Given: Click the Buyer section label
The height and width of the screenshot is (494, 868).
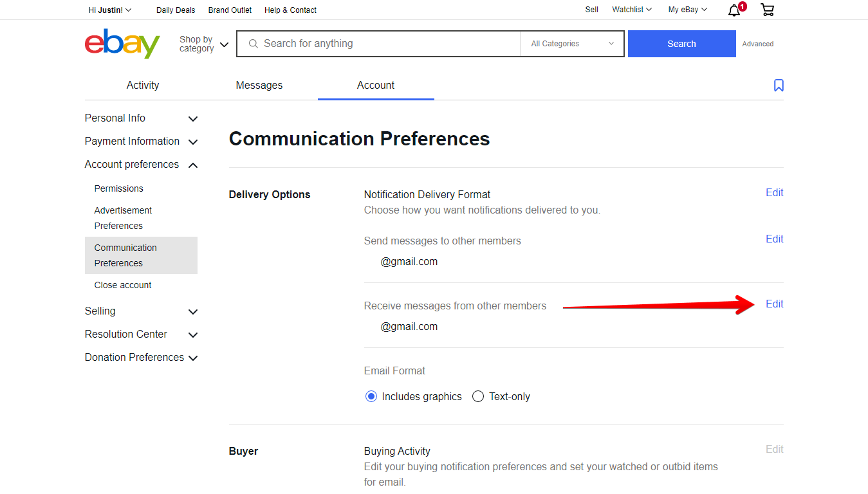Looking at the screenshot, I should click(x=243, y=452).
